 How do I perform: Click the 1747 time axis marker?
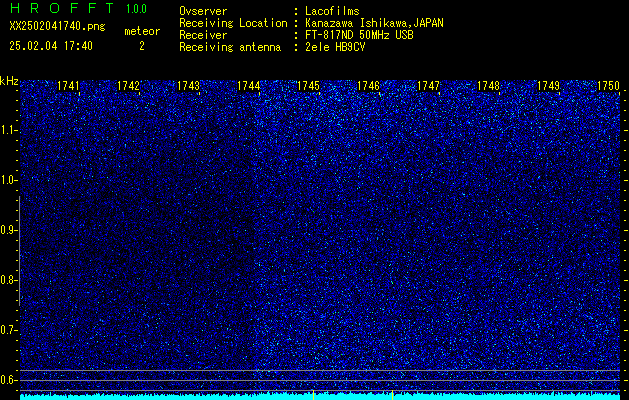[428, 86]
